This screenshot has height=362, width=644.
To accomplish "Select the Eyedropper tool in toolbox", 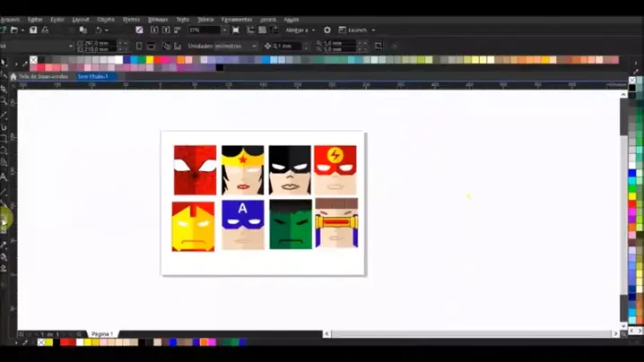I will coord(4,245).
